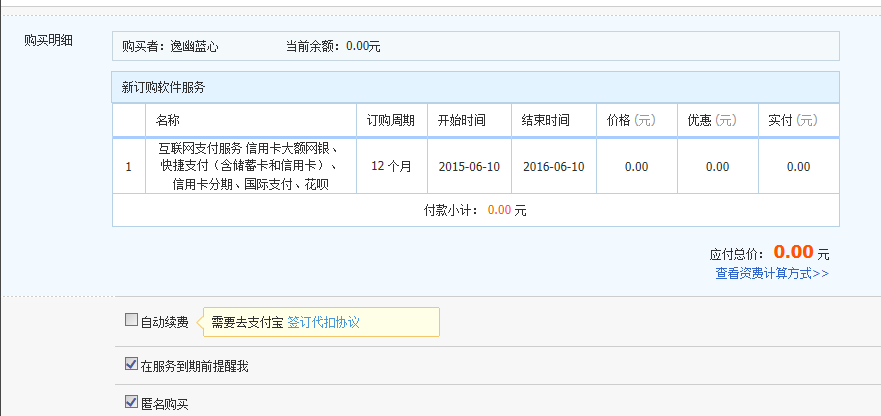
Task: Open the 签订代扣协议 link
Action: point(323,322)
